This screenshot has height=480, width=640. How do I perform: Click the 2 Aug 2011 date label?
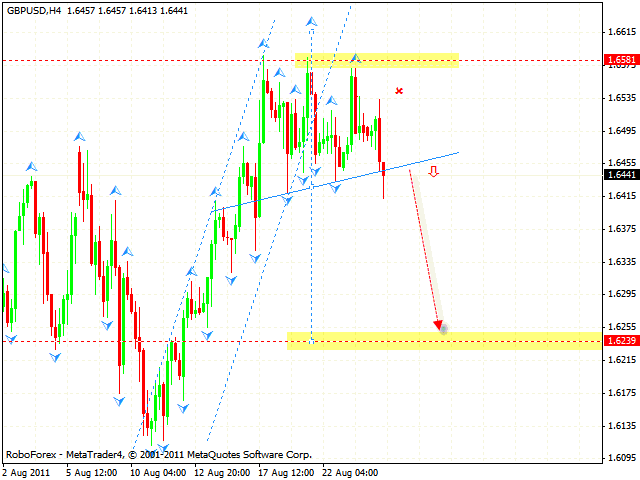27,473
